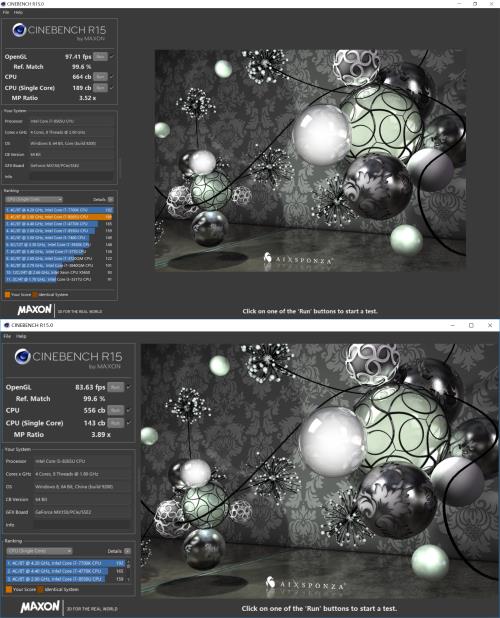Maximize the window showing 83.63 fps

tap(471, 325)
